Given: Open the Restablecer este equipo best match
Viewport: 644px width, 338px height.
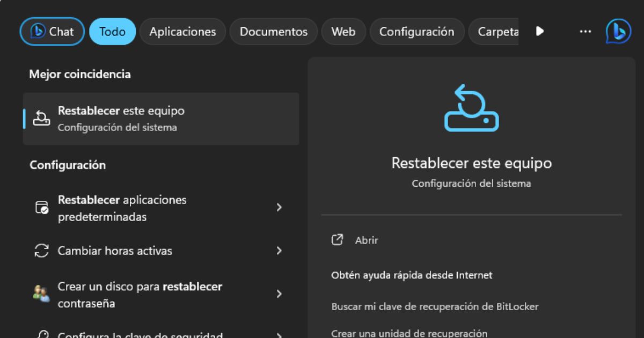Looking at the screenshot, I should (161, 119).
